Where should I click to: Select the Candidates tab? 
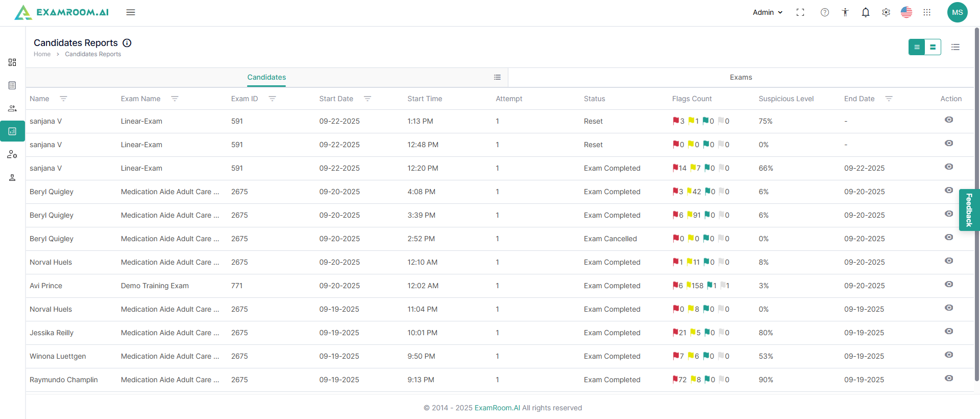click(266, 77)
